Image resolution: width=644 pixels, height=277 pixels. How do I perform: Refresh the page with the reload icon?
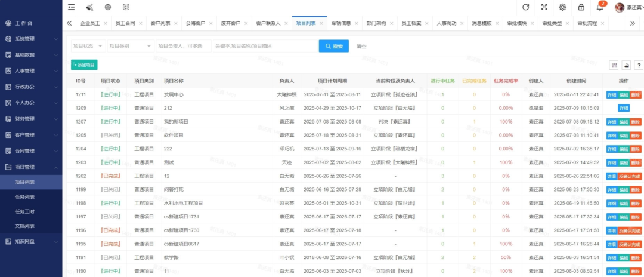(x=525, y=7)
